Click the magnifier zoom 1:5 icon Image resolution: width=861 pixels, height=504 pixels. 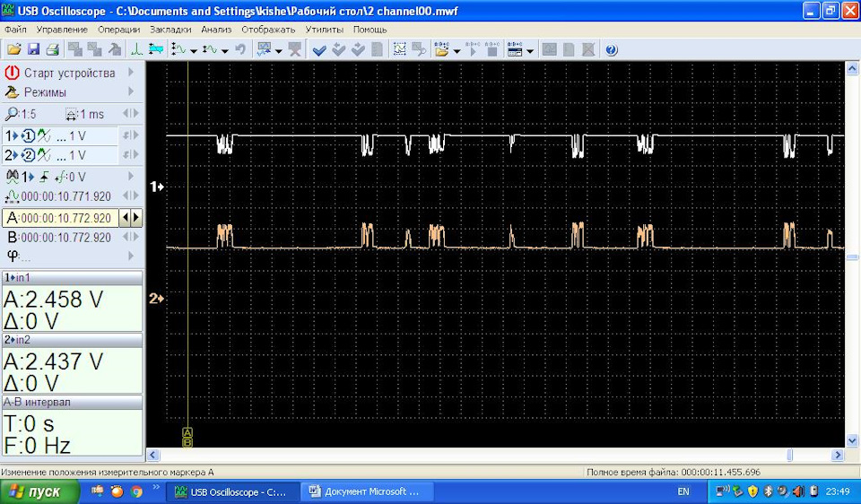click(x=12, y=114)
